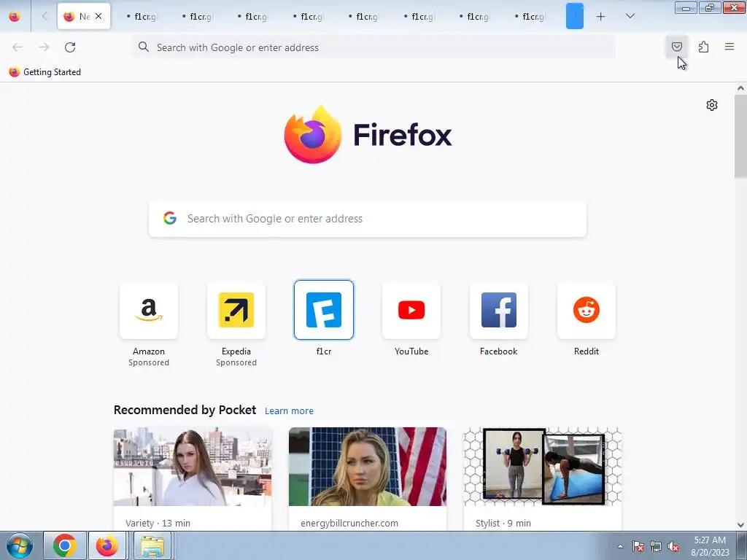The image size is (747, 560).
Task: Open the Windows Start menu
Action: 20,545
